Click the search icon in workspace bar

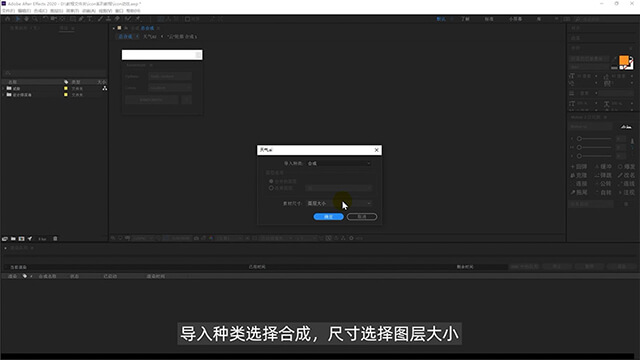click(x=577, y=19)
